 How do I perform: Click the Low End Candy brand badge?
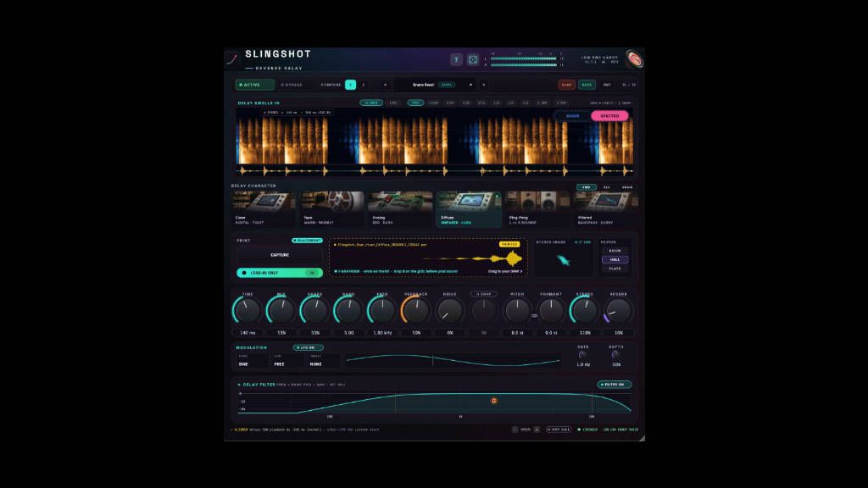pyautogui.click(x=634, y=58)
